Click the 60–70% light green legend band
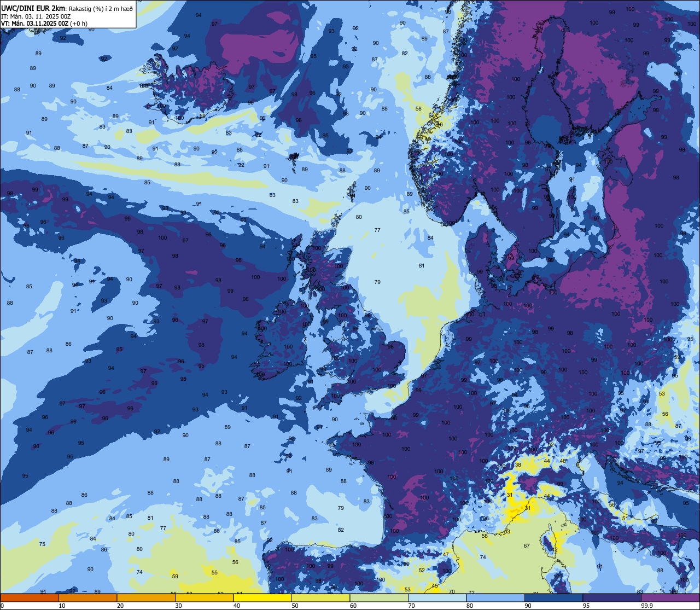 pos(379,597)
